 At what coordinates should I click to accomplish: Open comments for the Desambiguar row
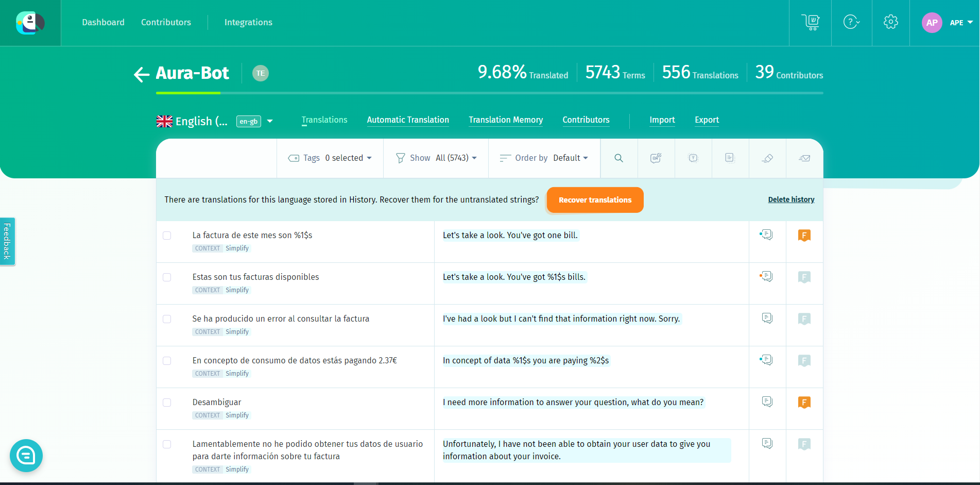click(x=767, y=402)
